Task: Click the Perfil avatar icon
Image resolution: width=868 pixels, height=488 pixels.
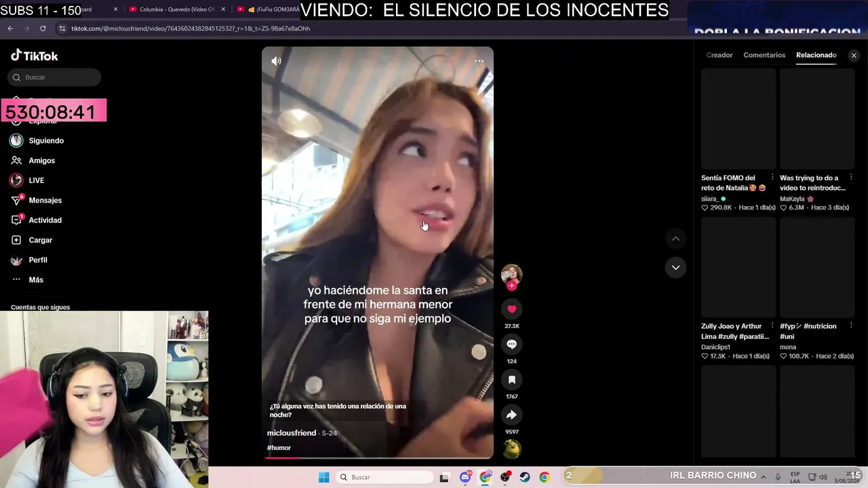Action: click(x=16, y=260)
